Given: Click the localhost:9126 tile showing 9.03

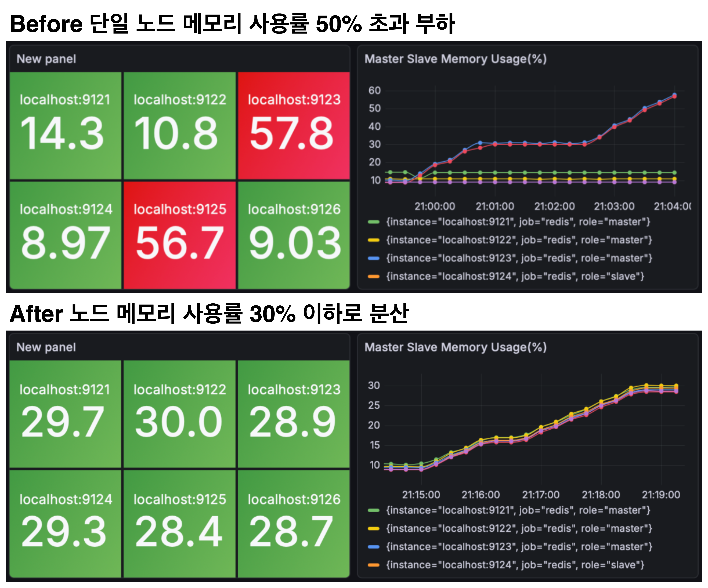Looking at the screenshot, I should point(294,235).
